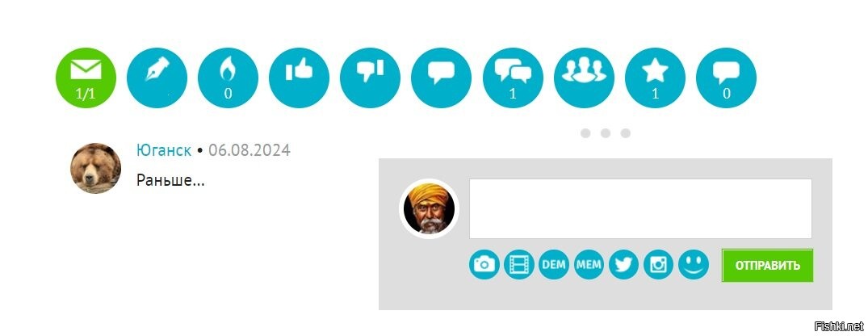Open the Юганск user profile link
The image size is (868, 336).
(x=164, y=150)
